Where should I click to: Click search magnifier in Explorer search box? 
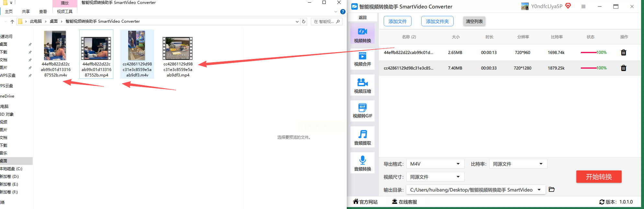[338, 22]
